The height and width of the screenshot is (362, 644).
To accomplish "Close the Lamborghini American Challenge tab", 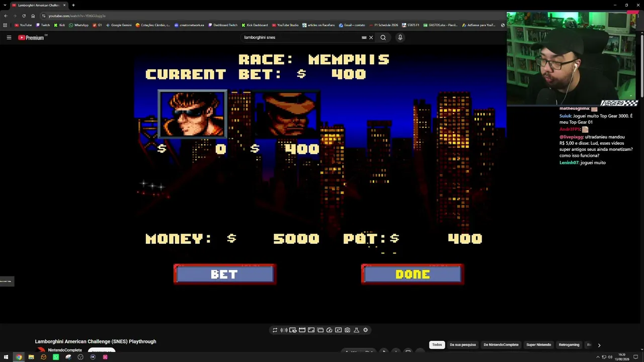I will tap(64, 5).
